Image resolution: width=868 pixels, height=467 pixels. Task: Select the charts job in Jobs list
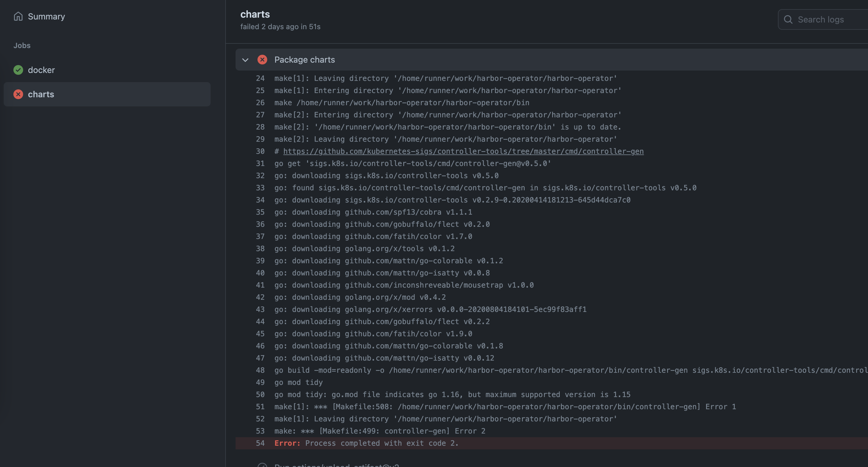pyautogui.click(x=41, y=94)
